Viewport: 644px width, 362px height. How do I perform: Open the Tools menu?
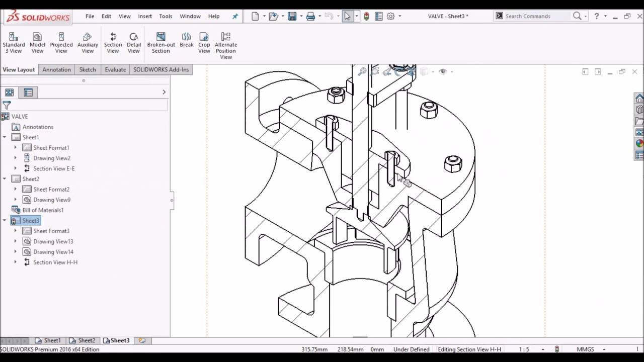pyautogui.click(x=166, y=16)
